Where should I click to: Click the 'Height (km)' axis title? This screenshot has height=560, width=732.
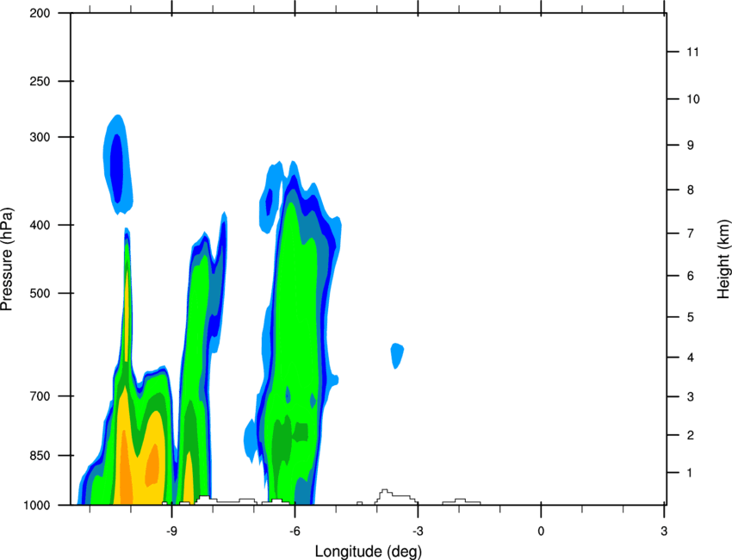(x=723, y=259)
